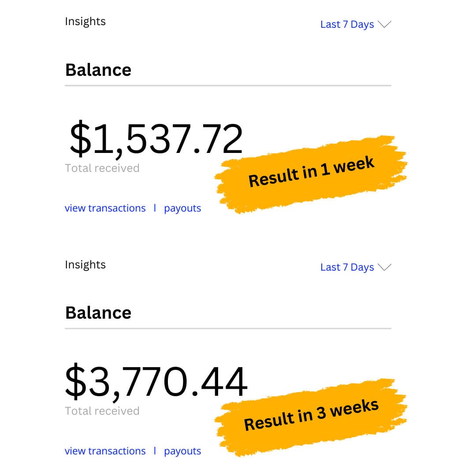The width and height of the screenshot is (476, 476).
Task: Click the chevron arrow beside Last 7 Days above the $1,537.72 balance
Action: [x=385, y=25]
